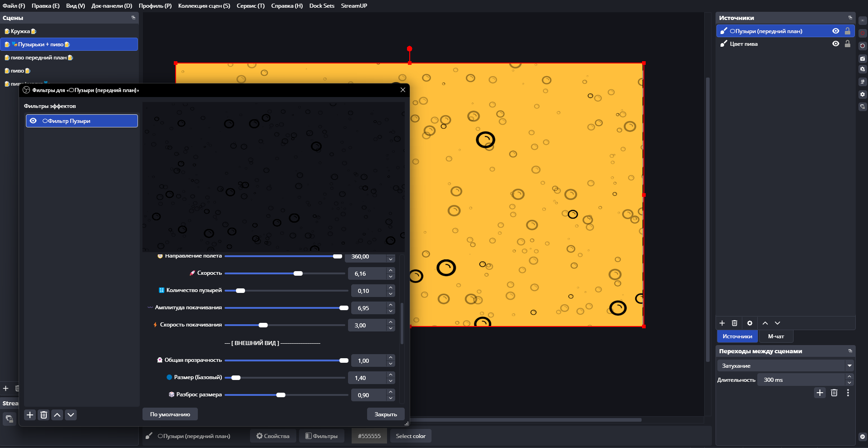
Task: Remove selected source with trash icon
Action: [x=735, y=323]
